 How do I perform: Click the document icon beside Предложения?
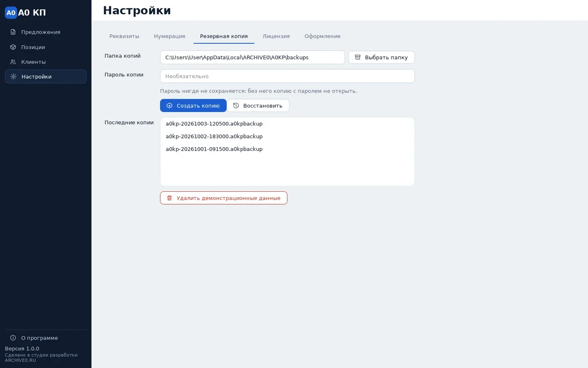pos(13,32)
